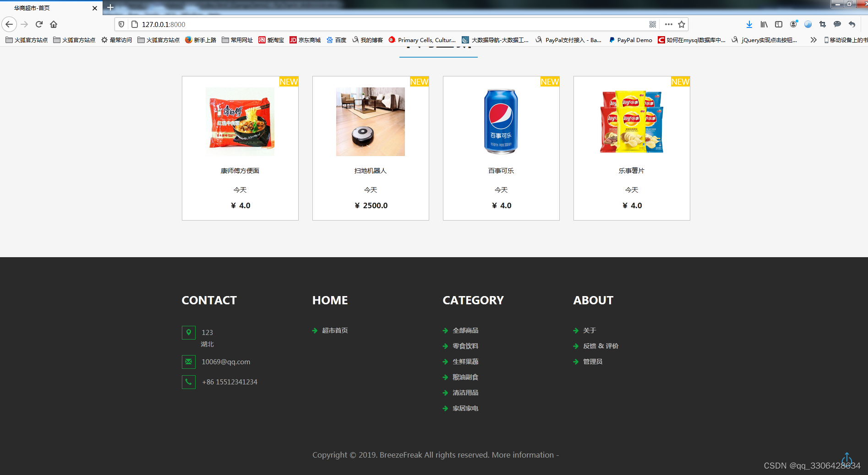Open 移动设备上的书签 bookmark
Image resolution: width=868 pixels, height=475 pixels.
(845, 40)
